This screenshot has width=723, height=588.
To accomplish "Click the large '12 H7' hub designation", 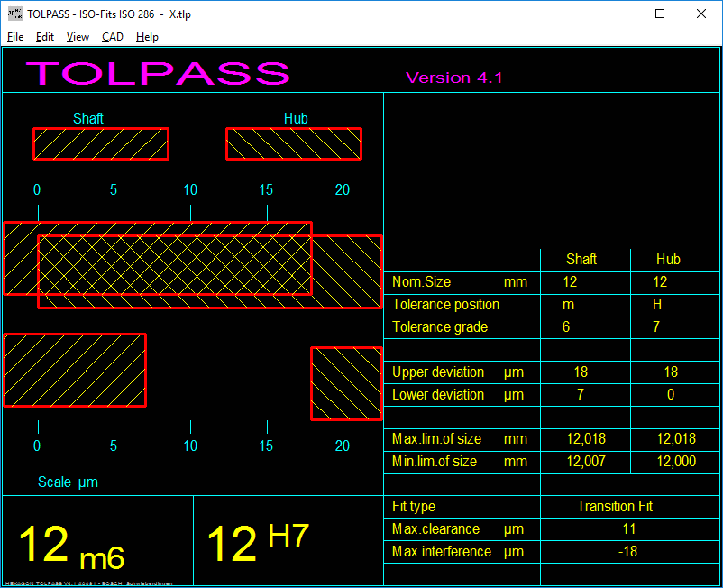I will [258, 542].
